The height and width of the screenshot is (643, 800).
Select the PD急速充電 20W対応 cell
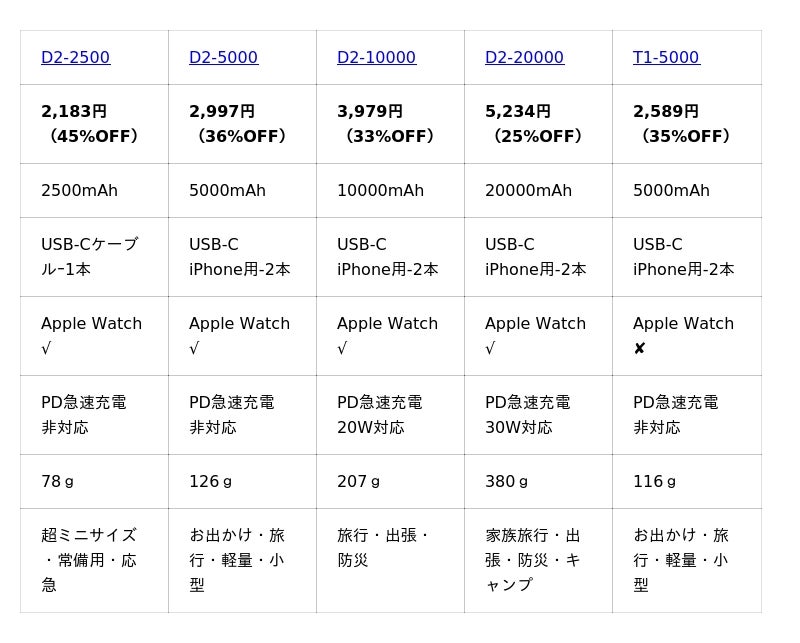379,415
